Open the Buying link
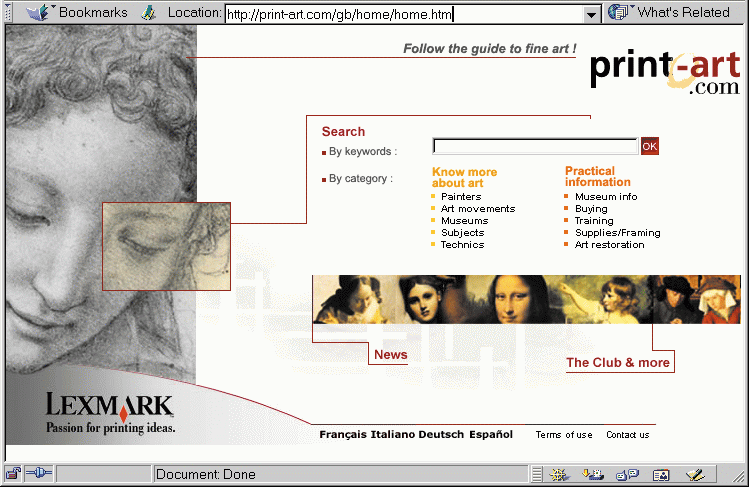 (x=591, y=209)
